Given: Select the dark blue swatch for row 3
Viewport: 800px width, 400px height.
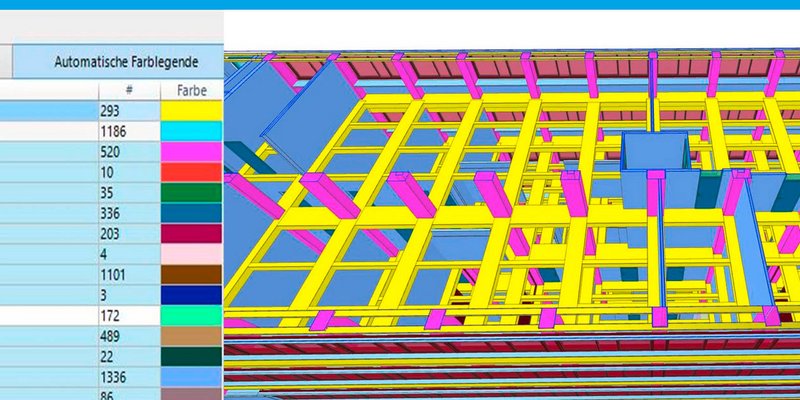Looking at the screenshot, I should (191, 295).
